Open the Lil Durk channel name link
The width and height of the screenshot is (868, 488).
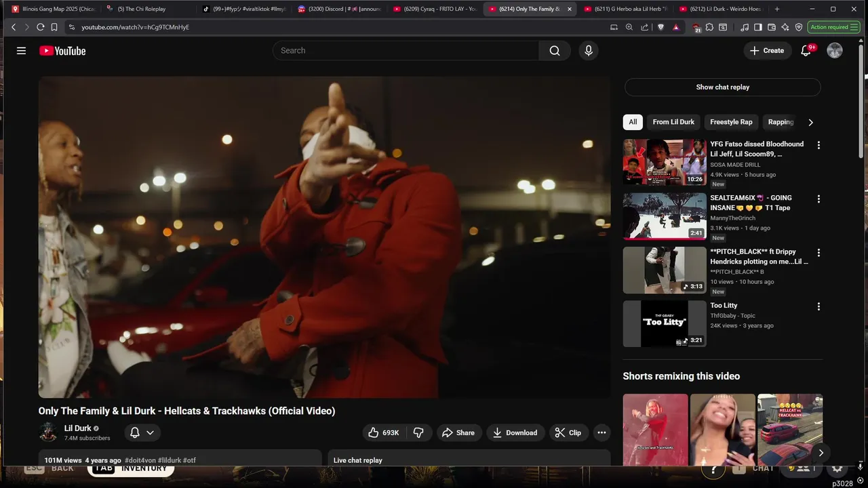click(x=78, y=428)
